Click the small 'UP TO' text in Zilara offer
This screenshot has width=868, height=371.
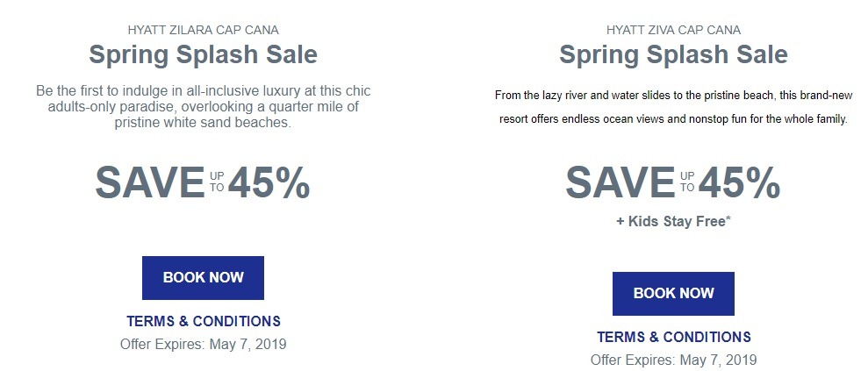coord(217,182)
